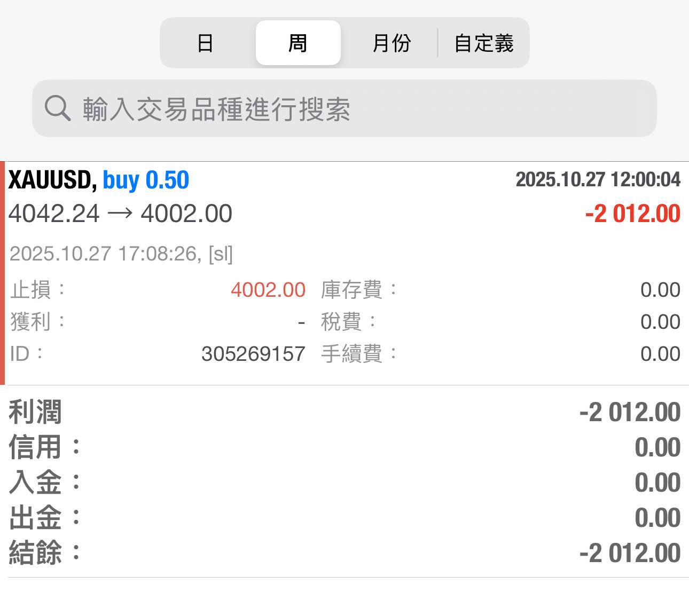Image resolution: width=689 pixels, height=616 pixels.
Task: Tap the close time with [sl] tag
Action: click(x=121, y=254)
